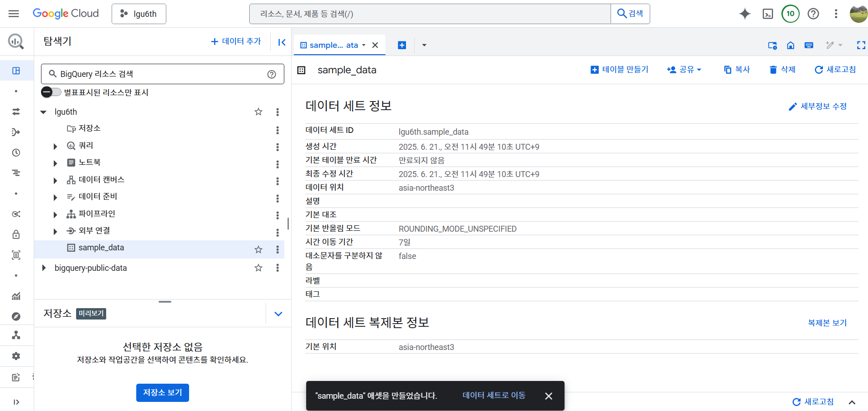Expand the left navigation rail arrow

coord(16,402)
